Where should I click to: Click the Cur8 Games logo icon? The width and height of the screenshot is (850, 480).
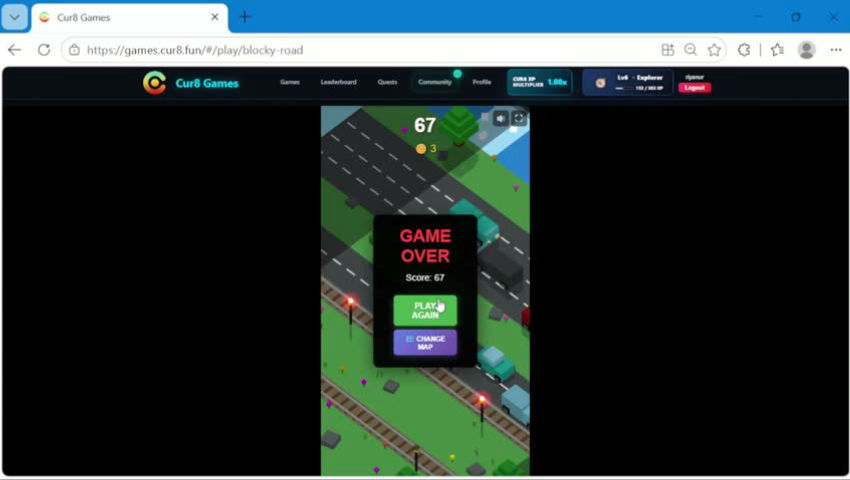(x=154, y=83)
